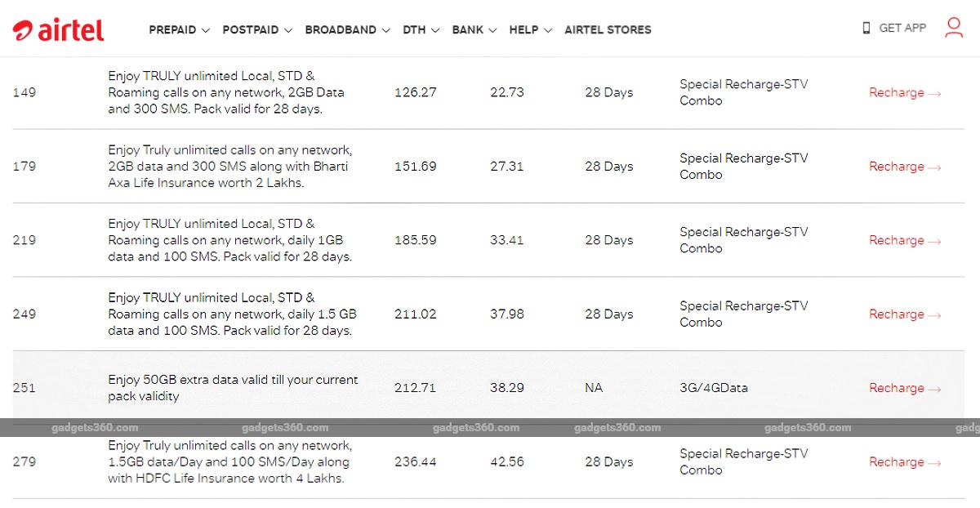Viewport: 980px width, 508px height.
Task: Select AIRTEL STORES in the navigation
Action: coord(608,29)
